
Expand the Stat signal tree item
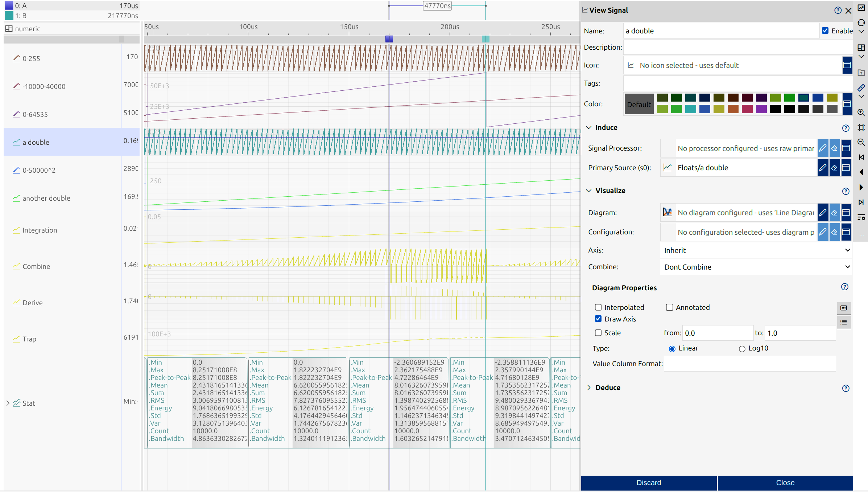coord(8,403)
